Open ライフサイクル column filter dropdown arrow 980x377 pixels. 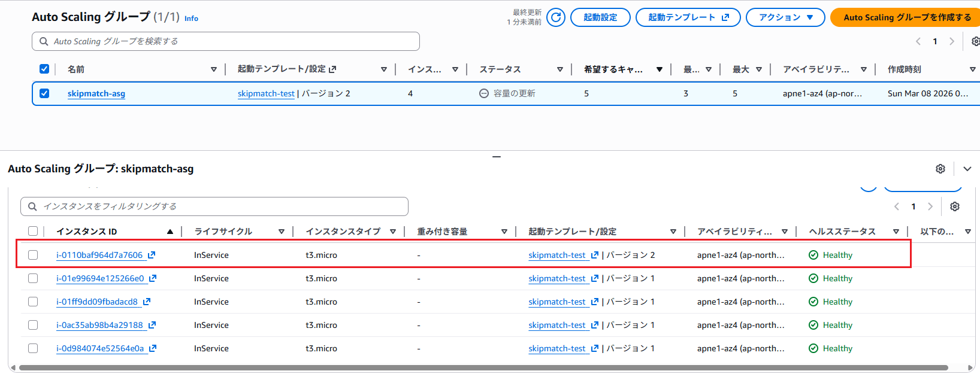281,232
